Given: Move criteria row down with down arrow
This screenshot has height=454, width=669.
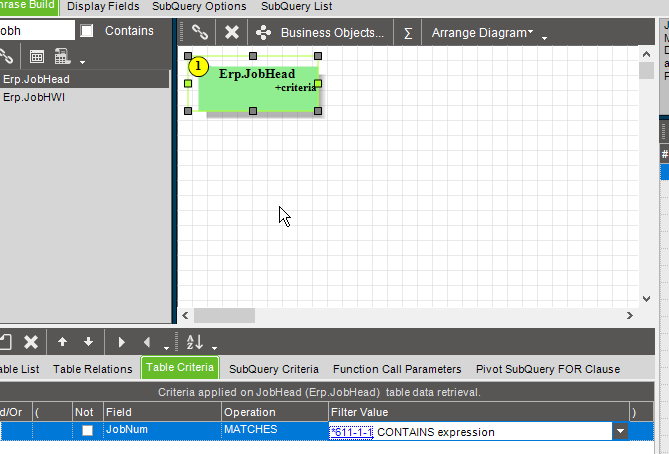Looking at the screenshot, I should pyautogui.click(x=88, y=342).
